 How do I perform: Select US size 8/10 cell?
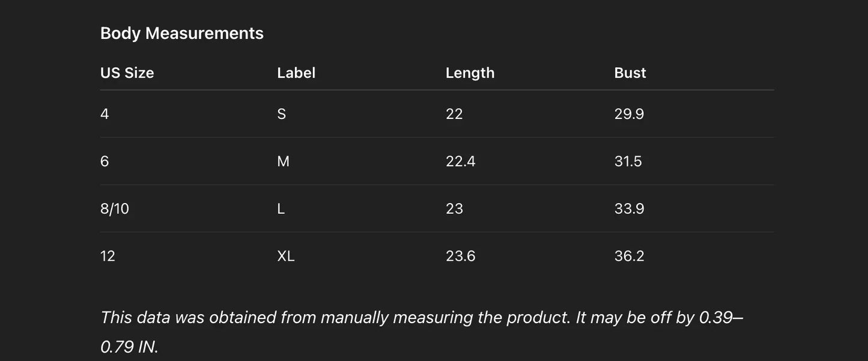114,209
